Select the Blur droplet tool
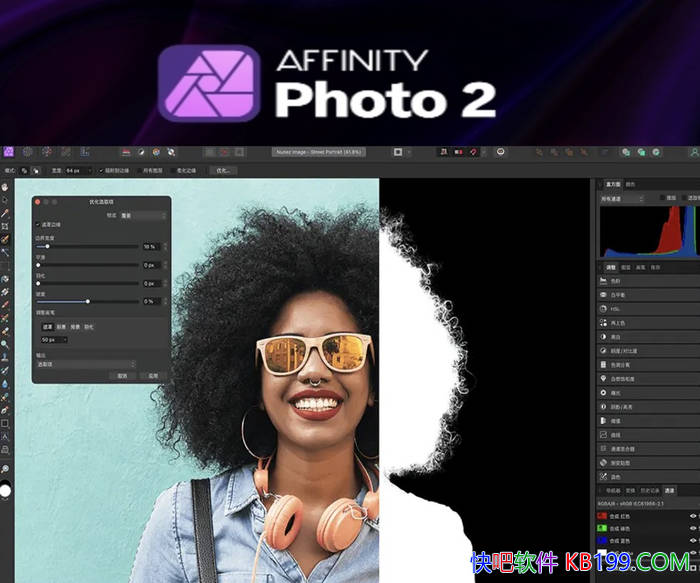This screenshot has width=700, height=583. [5, 384]
